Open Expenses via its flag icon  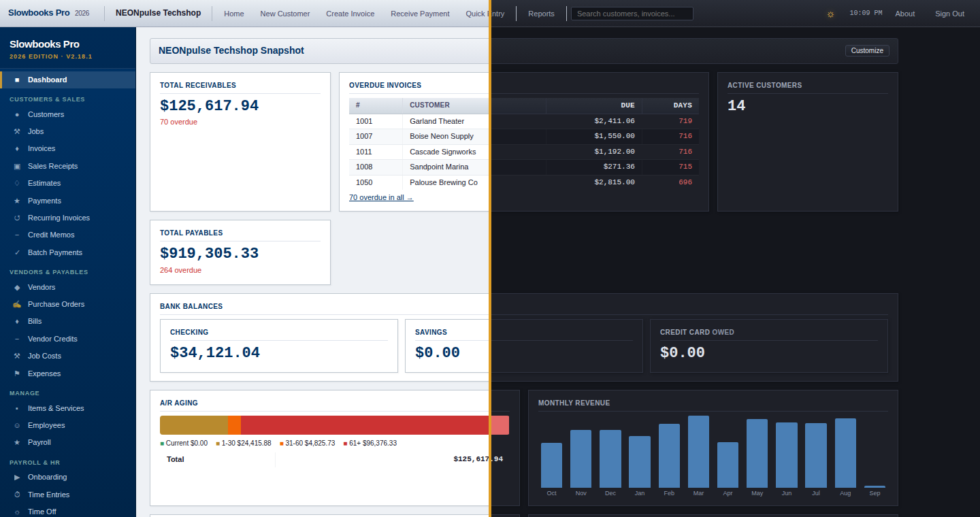[17, 373]
